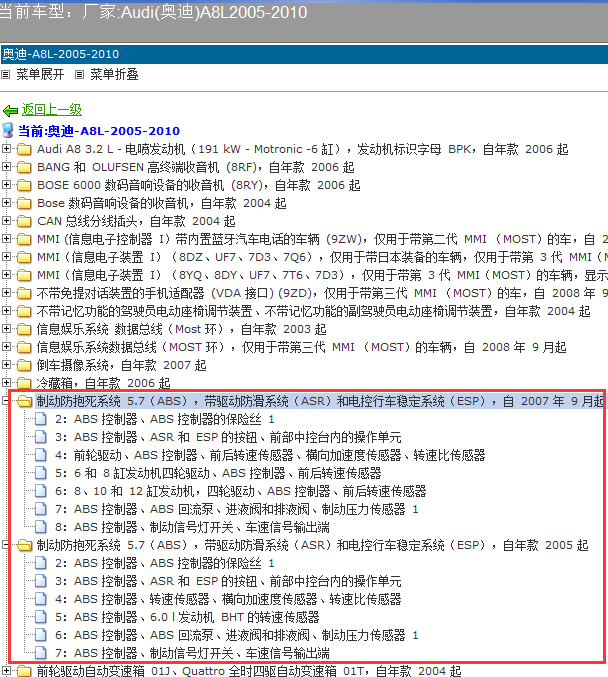Select Audi A8 3.2 L 电喷发动机 BPK entry
Screen dimensions: 608x677
[303, 149]
